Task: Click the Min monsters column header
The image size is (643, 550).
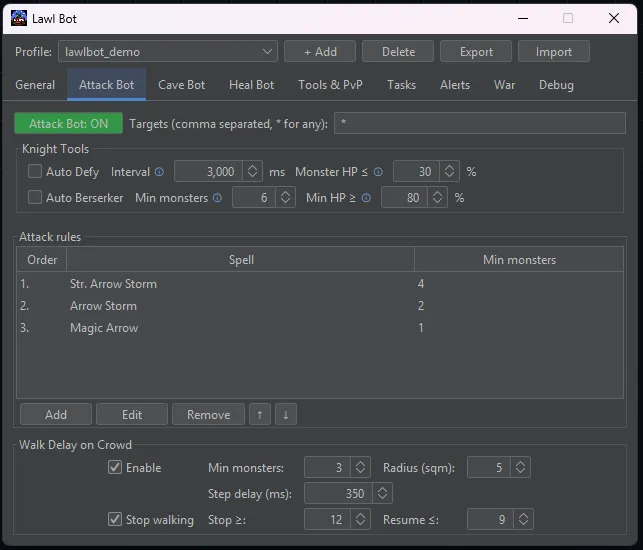Action: [x=519, y=260]
